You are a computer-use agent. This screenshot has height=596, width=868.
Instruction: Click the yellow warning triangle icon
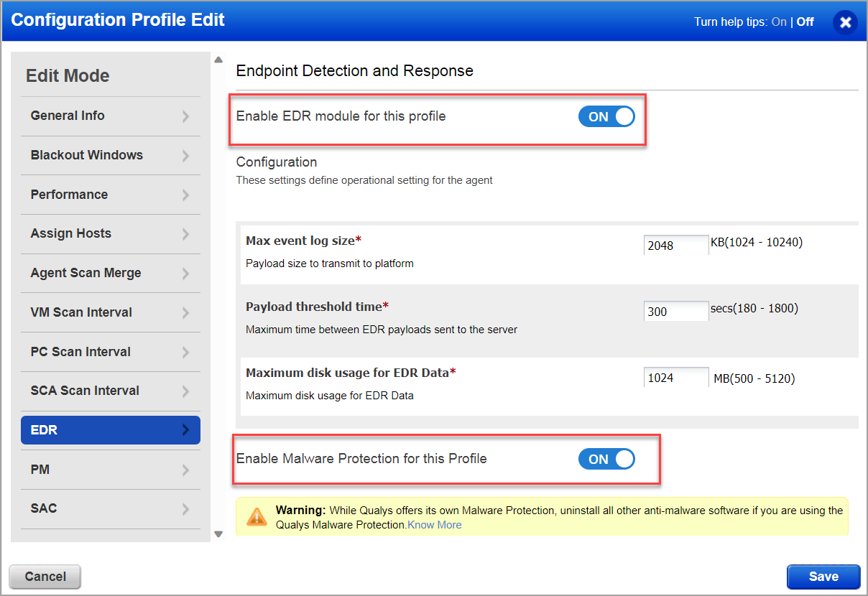(x=257, y=516)
